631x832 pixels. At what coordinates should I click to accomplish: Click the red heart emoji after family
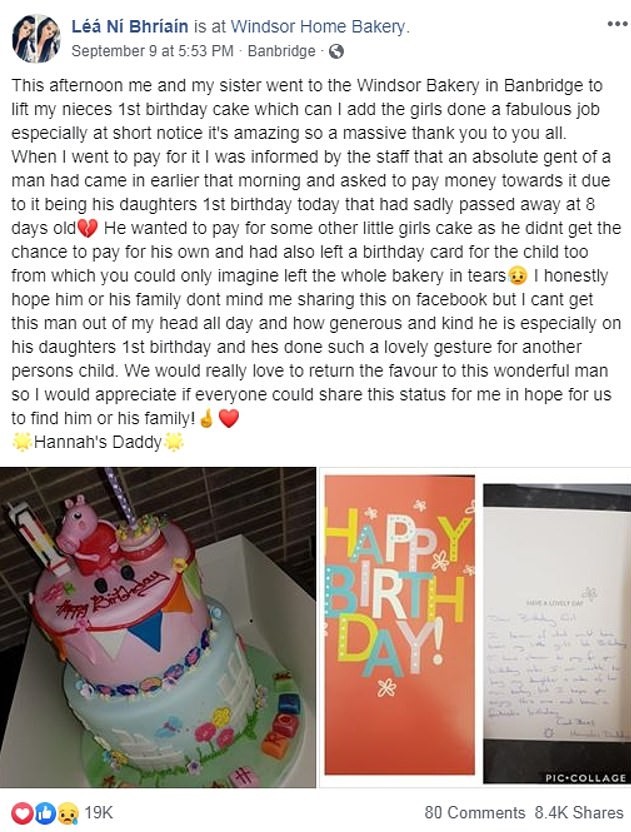tap(229, 419)
